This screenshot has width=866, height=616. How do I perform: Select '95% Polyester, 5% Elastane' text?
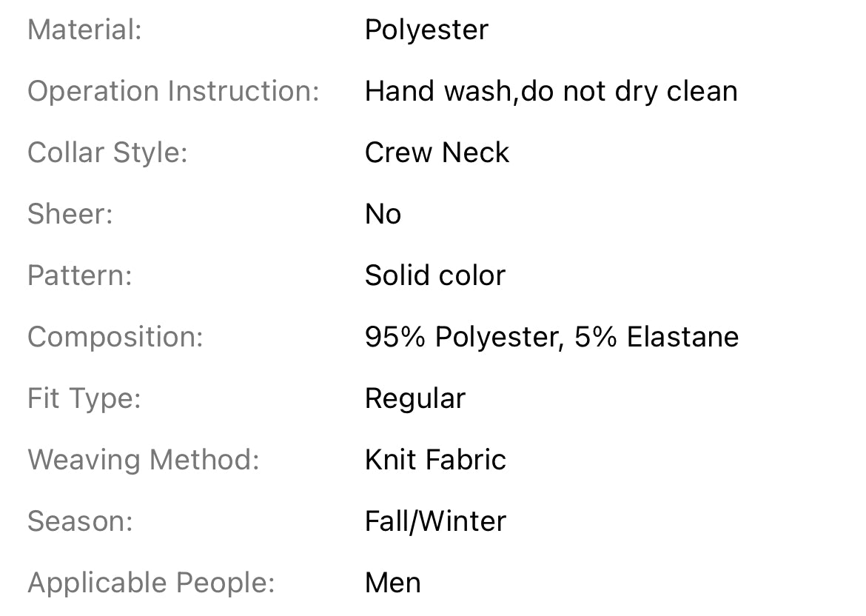[551, 338]
